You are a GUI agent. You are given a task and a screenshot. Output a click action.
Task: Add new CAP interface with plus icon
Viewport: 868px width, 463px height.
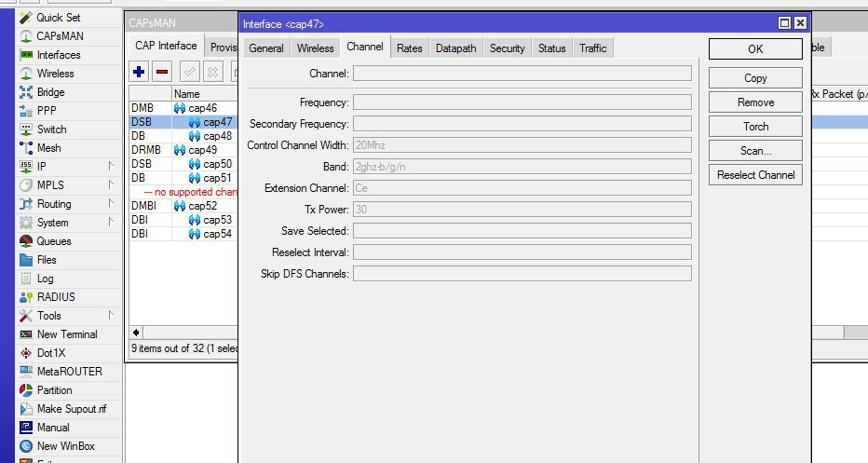pyautogui.click(x=139, y=72)
